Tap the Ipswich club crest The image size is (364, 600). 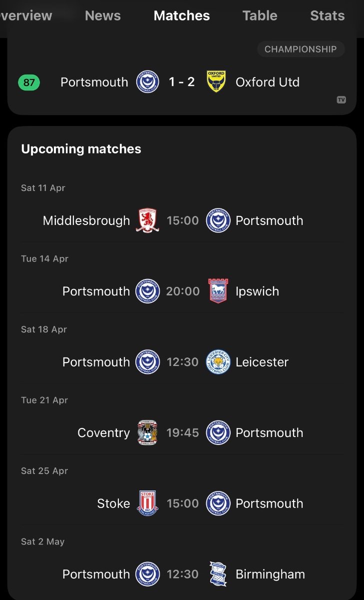coord(218,291)
